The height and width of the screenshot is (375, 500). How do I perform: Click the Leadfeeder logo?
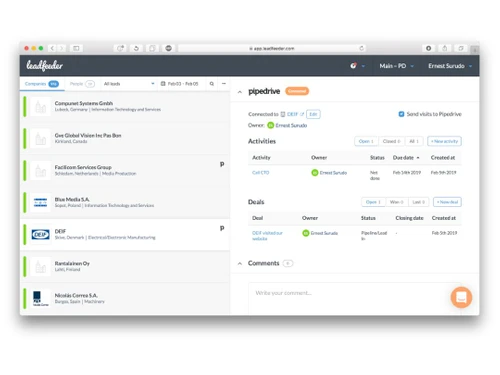point(44,66)
